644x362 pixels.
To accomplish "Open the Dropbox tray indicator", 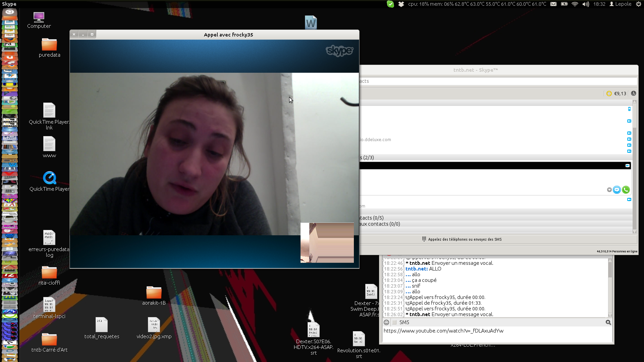I will 401,4.
